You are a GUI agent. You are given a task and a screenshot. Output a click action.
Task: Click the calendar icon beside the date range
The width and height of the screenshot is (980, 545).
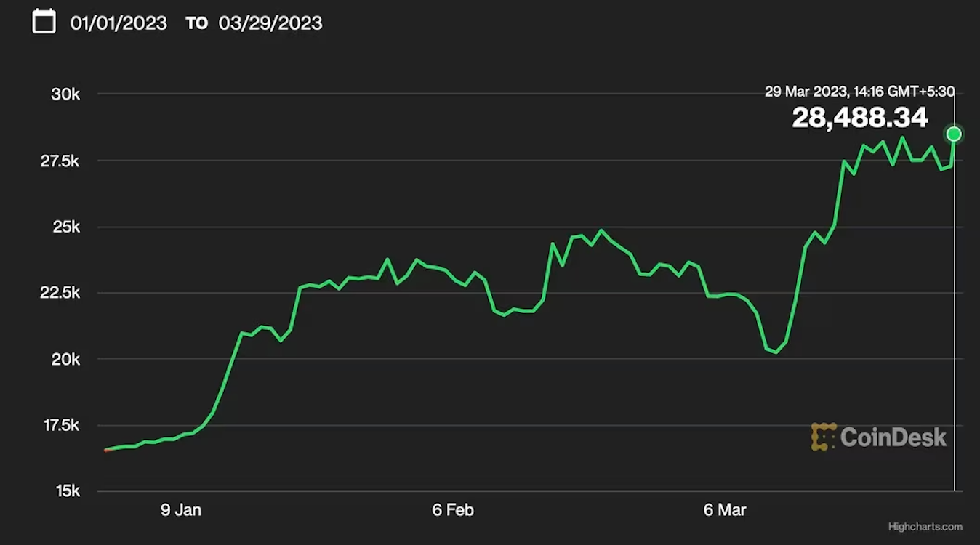coord(44,21)
